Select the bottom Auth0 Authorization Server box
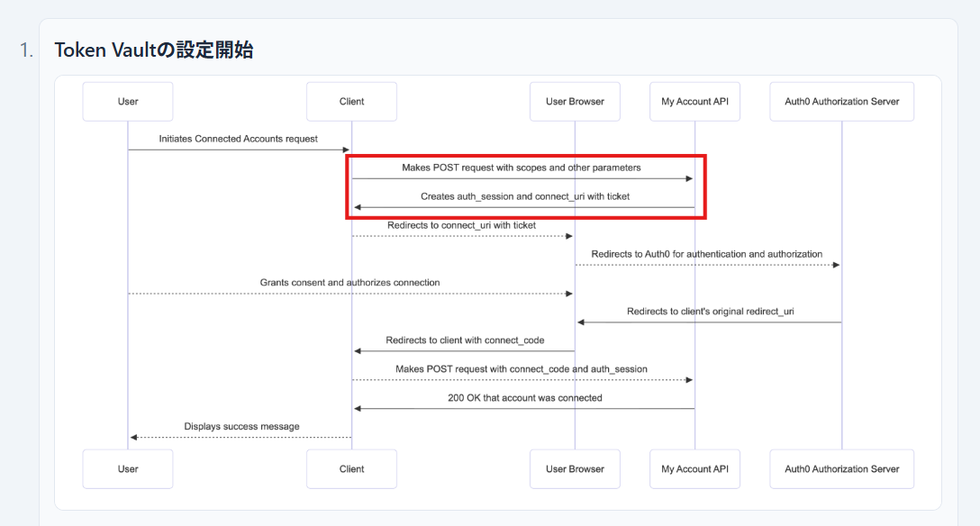The height and width of the screenshot is (526, 980). (x=841, y=469)
